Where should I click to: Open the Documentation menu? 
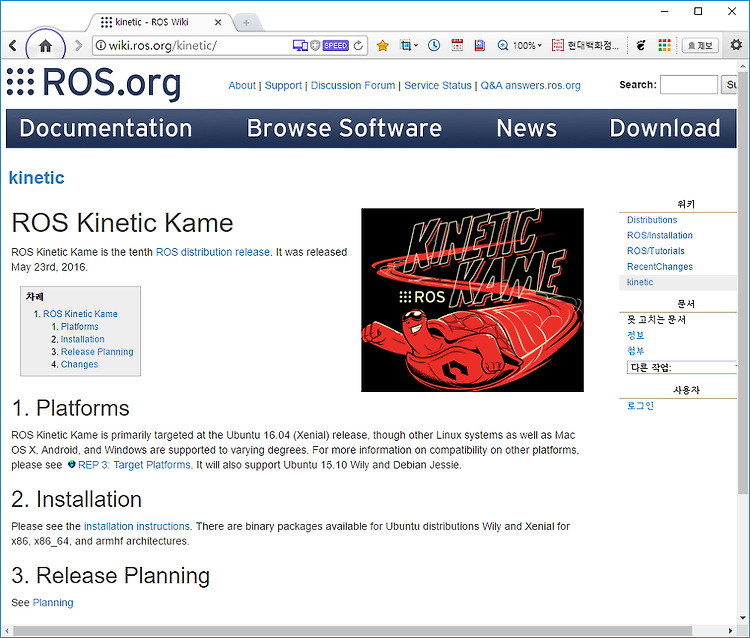[x=106, y=128]
